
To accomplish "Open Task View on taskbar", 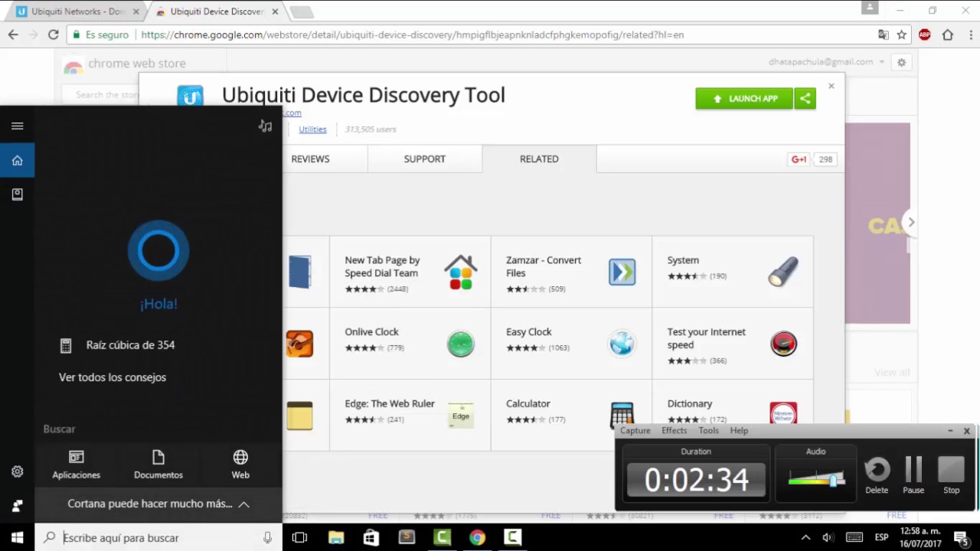I will pyautogui.click(x=299, y=538).
